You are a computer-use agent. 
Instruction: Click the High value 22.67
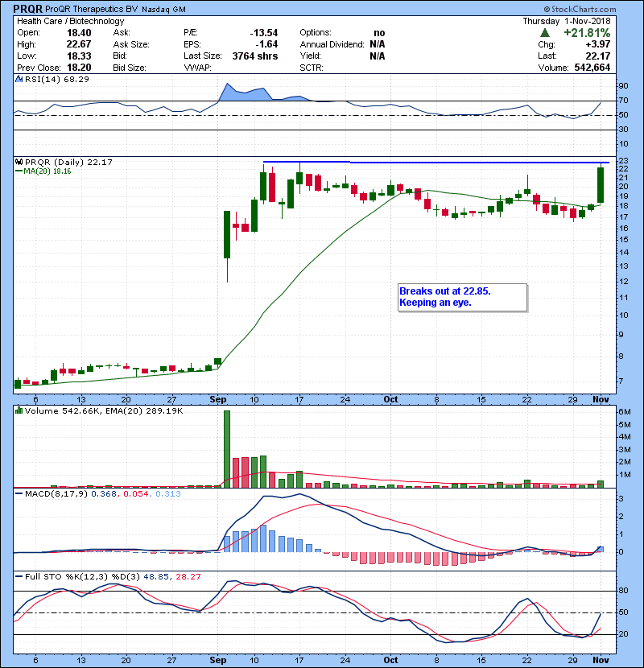point(79,44)
